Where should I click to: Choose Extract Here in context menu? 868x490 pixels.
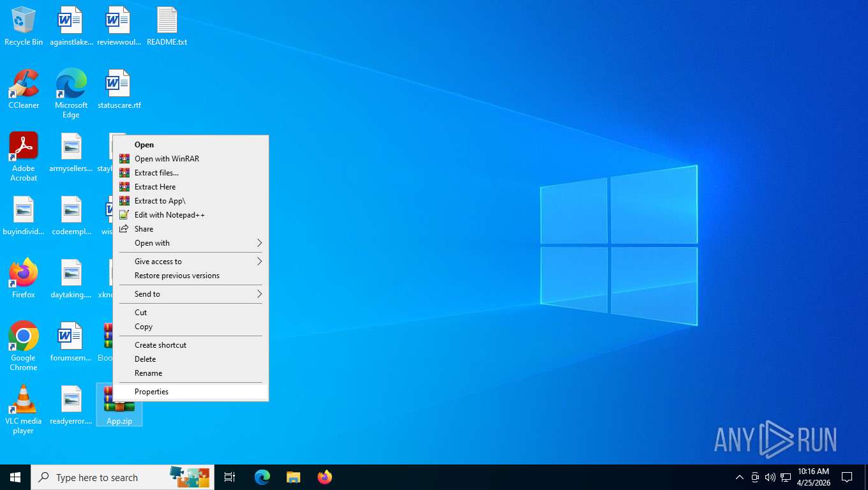tap(191, 187)
